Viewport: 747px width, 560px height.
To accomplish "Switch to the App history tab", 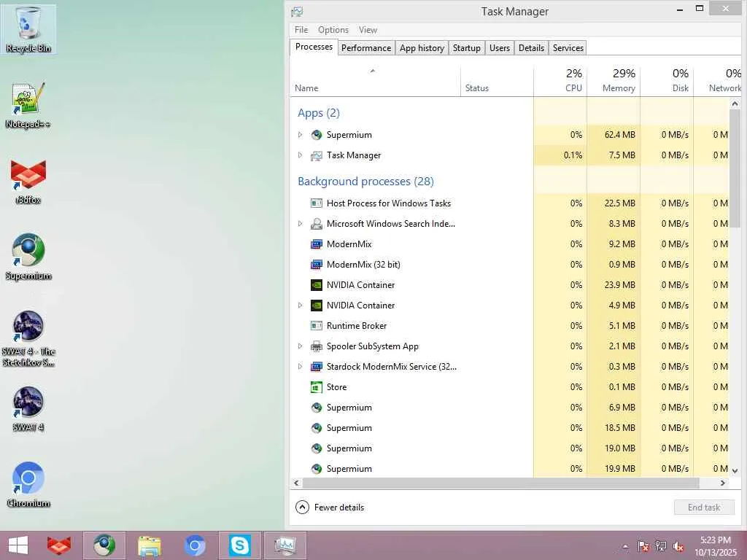I will 422,47.
